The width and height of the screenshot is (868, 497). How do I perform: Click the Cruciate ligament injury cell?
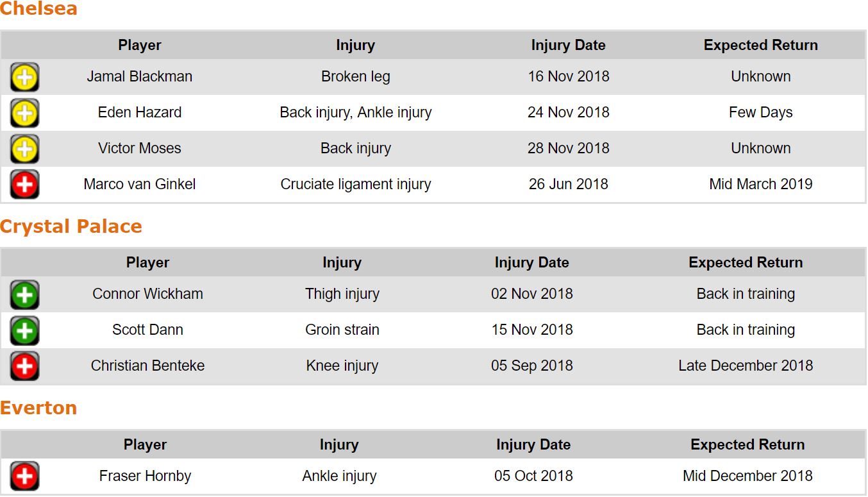[355, 185]
